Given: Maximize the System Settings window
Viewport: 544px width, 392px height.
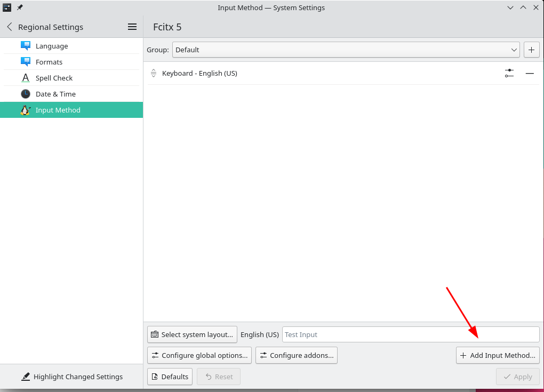Looking at the screenshot, I should pos(523,7).
